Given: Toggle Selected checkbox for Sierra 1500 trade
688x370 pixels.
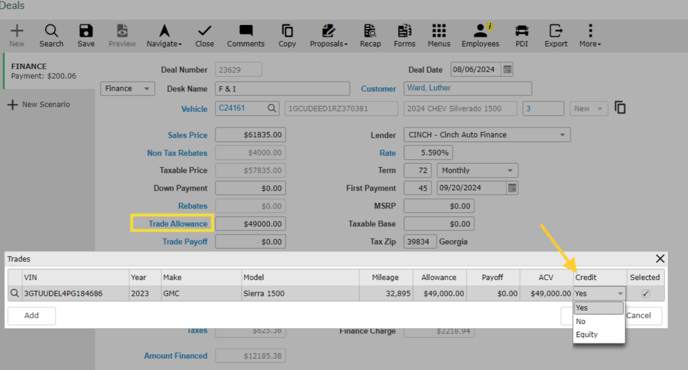Looking at the screenshot, I should tap(645, 293).
